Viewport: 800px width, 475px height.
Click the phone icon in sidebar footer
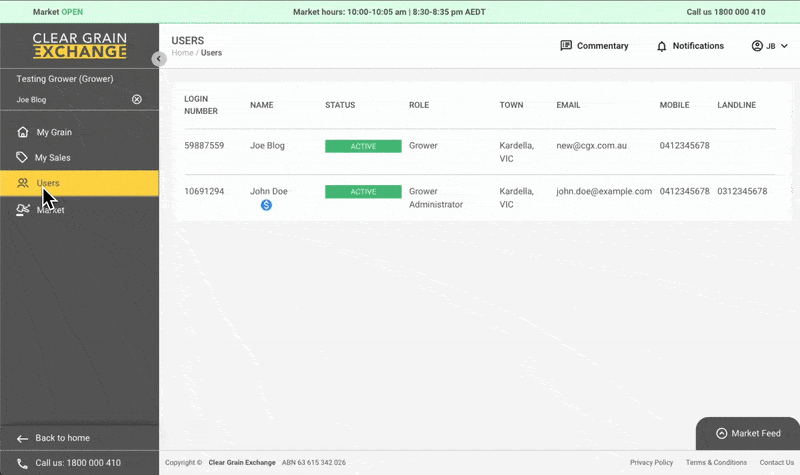pos(22,463)
